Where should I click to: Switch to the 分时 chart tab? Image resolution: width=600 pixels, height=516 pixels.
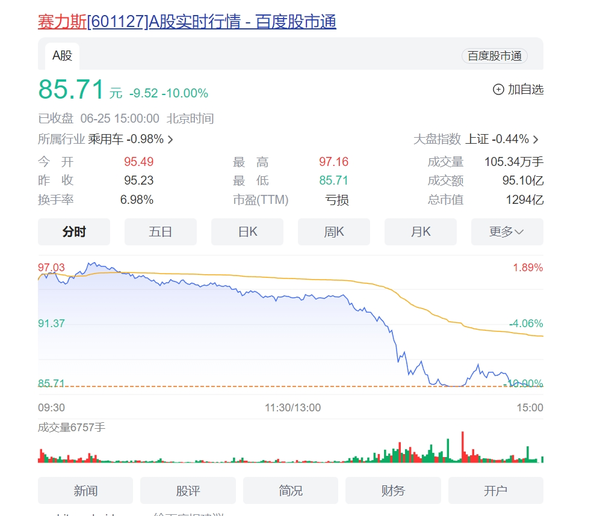(74, 232)
